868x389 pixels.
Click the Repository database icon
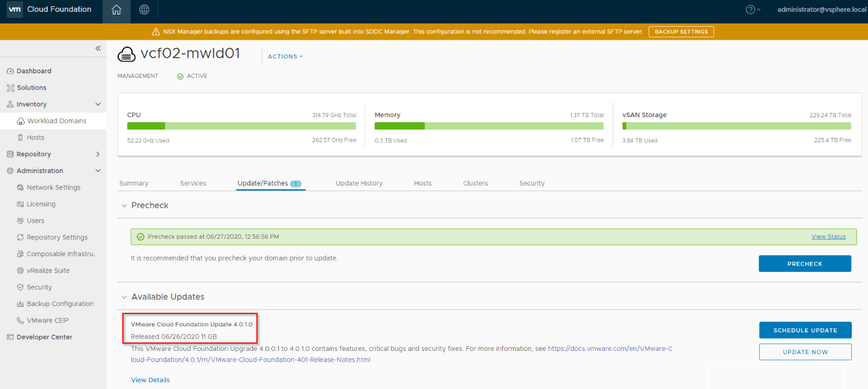point(10,154)
